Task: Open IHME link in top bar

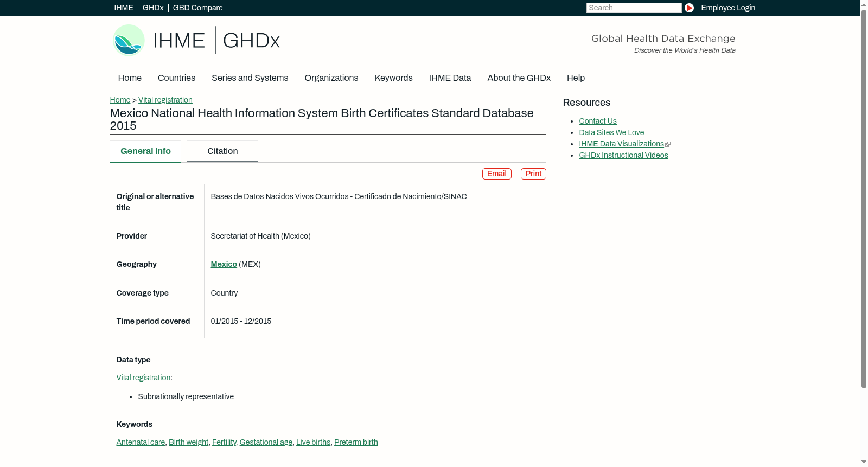Action: click(123, 8)
